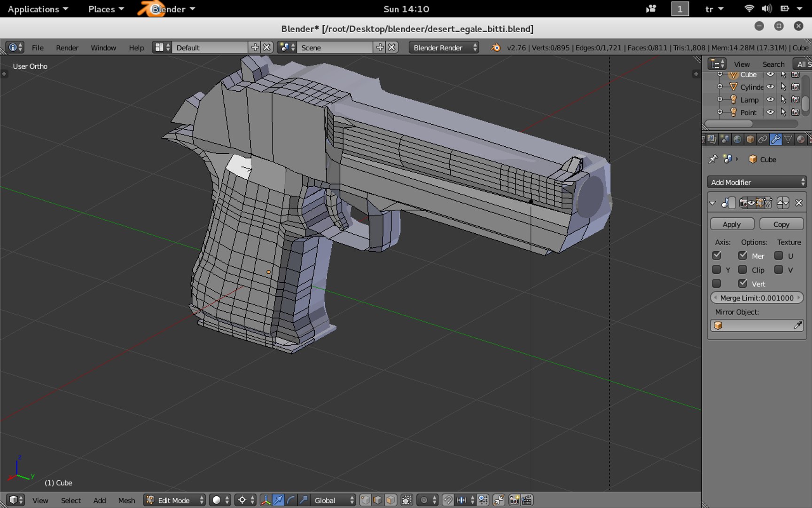Open the Select menu in viewport header

(x=71, y=500)
